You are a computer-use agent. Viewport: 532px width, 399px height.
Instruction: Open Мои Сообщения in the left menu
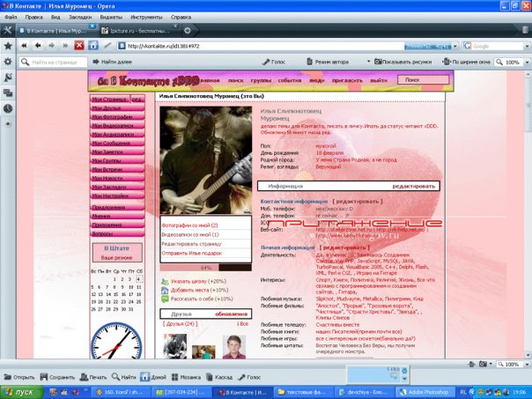pos(117,144)
